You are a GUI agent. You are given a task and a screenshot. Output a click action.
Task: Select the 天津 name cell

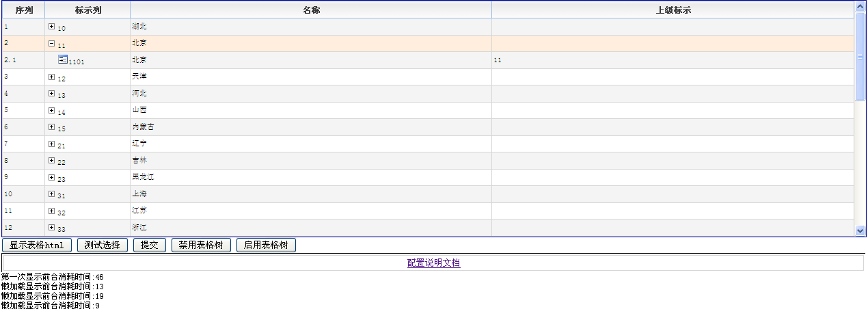tap(311, 77)
